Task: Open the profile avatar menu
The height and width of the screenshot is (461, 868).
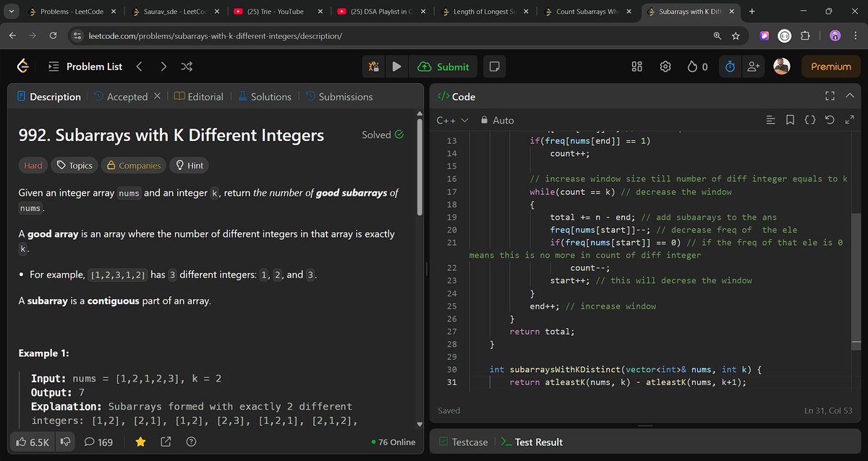Action: pos(781,66)
